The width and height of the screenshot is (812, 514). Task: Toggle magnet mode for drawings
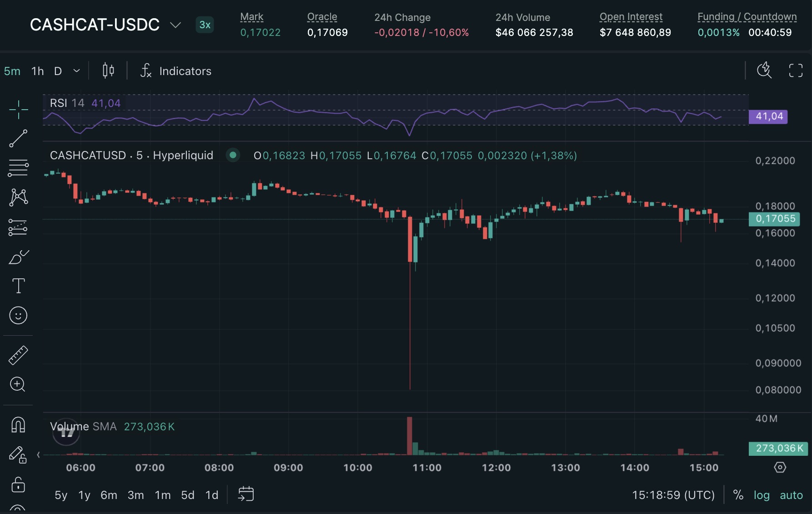18,425
